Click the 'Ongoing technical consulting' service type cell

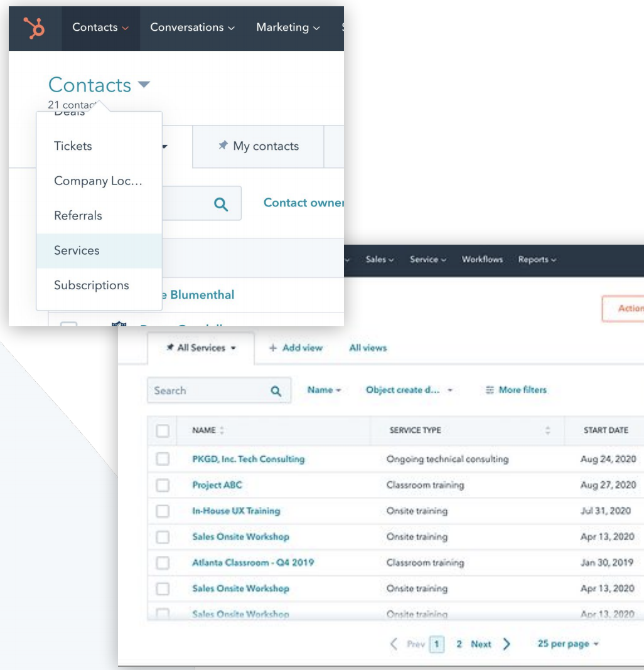448,459
